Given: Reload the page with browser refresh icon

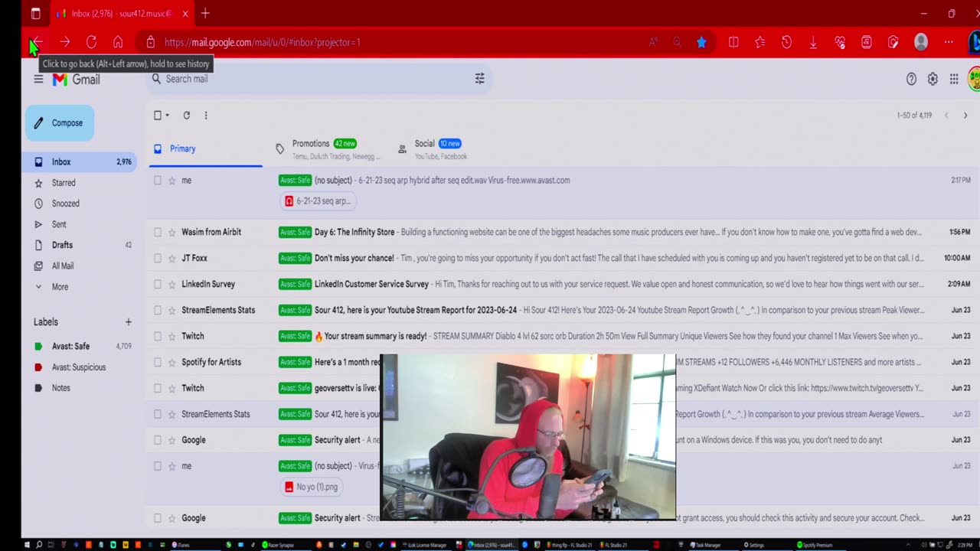Looking at the screenshot, I should click(x=91, y=43).
